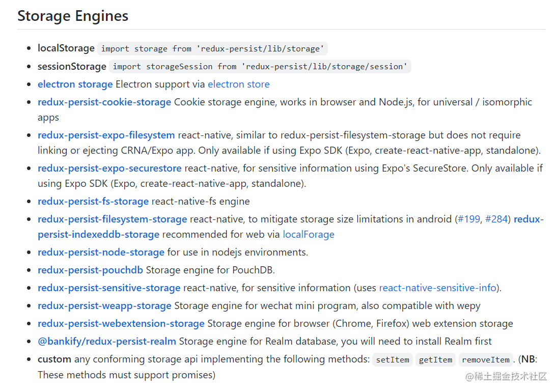The width and height of the screenshot is (558, 392).
Task: Visit redux-persist-expo-securestore link
Action: pyautogui.click(x=109, y=168)
